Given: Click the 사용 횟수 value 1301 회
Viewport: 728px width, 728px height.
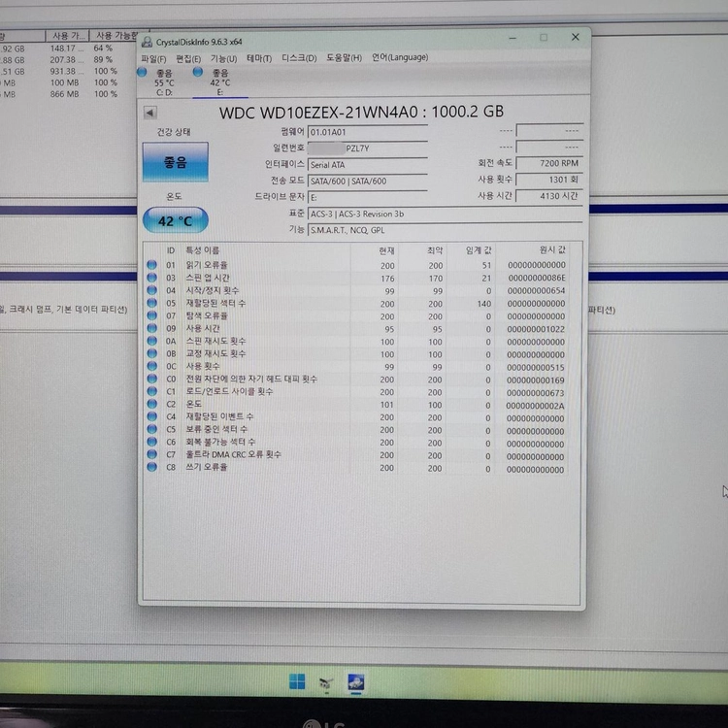Looking at the screenshot, I should click(549, 180).
